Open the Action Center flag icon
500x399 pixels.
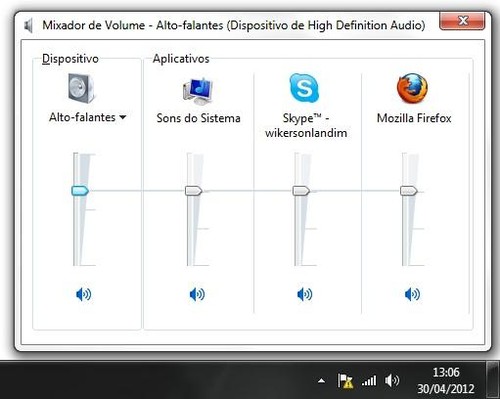point(345,381)
